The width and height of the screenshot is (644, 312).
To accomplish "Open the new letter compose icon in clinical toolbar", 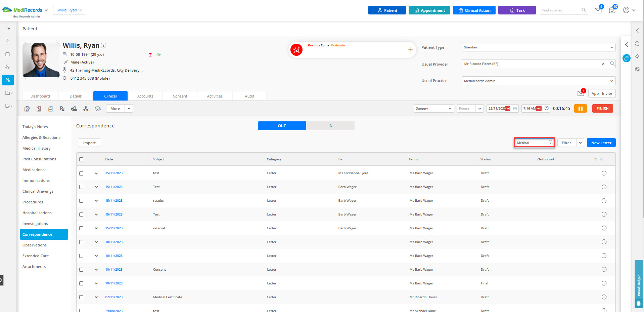I will [27, 109].
